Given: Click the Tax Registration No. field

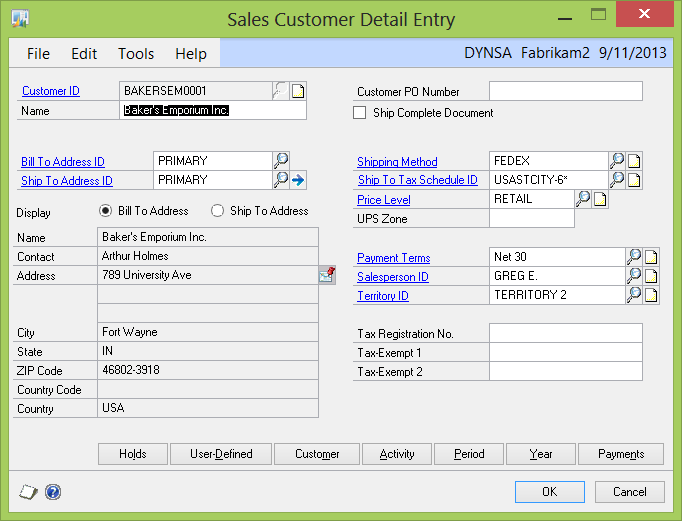Looking at the screenshot, I should click(565, 334).
